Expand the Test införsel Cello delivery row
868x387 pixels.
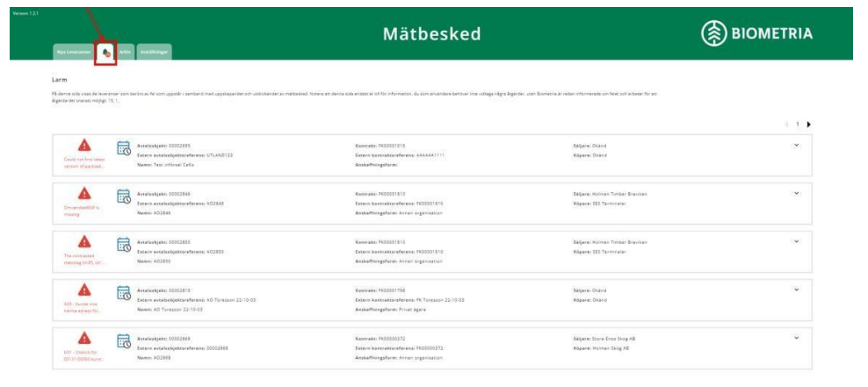(796, 145)
